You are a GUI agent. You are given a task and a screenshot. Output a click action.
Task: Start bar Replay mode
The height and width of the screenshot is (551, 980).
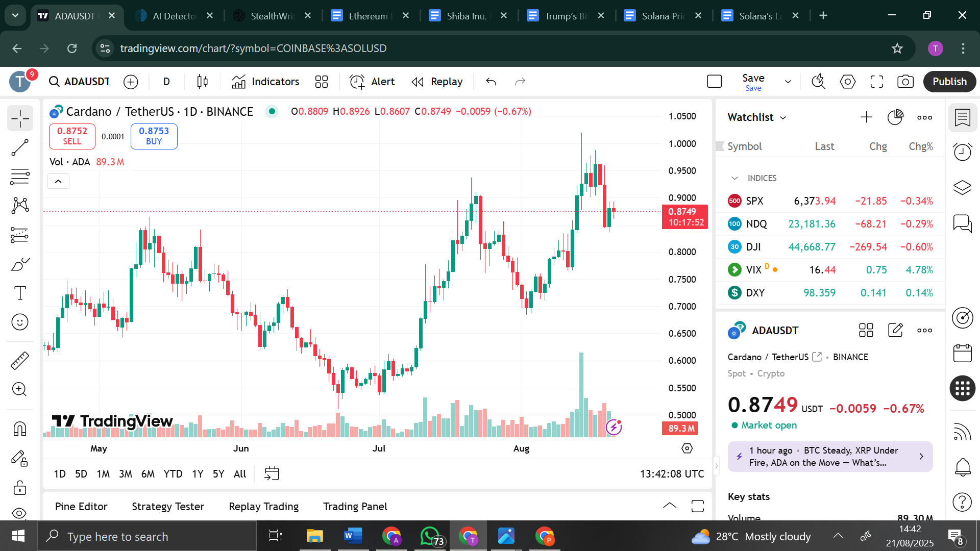(437, 82)
